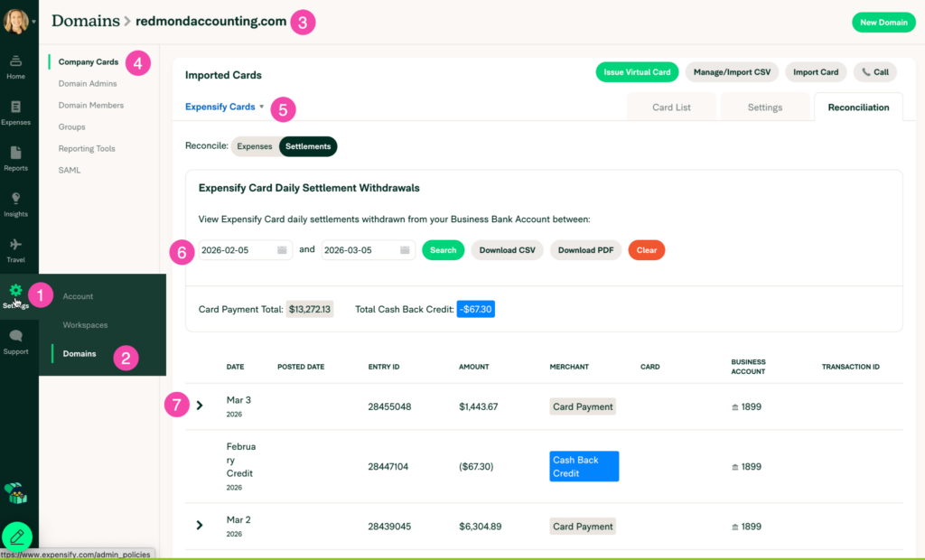Expand the Mar 3 settlement row
The width and height of the screenshot is (925, 560).
pos(200,406)
